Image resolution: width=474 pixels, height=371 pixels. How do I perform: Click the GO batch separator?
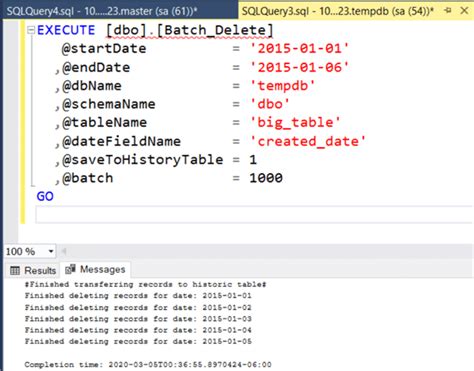[45, 196]
